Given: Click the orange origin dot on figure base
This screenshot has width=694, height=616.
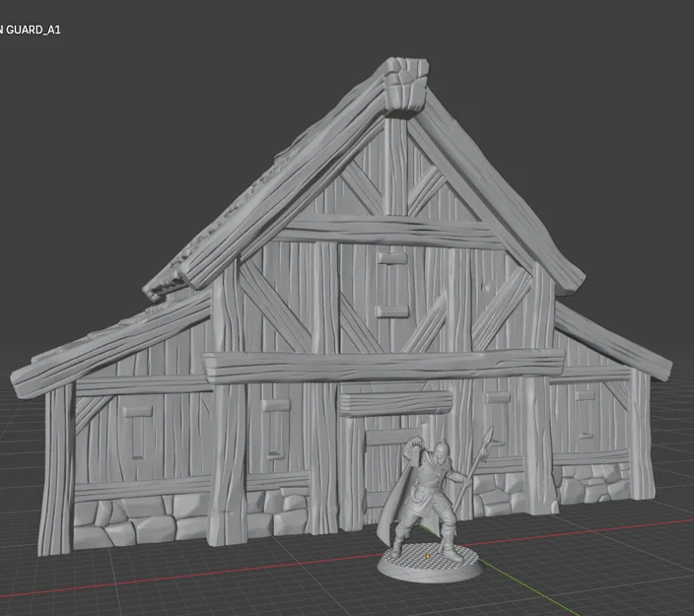Looking at the screenshot, I should (x=428, y=556).
